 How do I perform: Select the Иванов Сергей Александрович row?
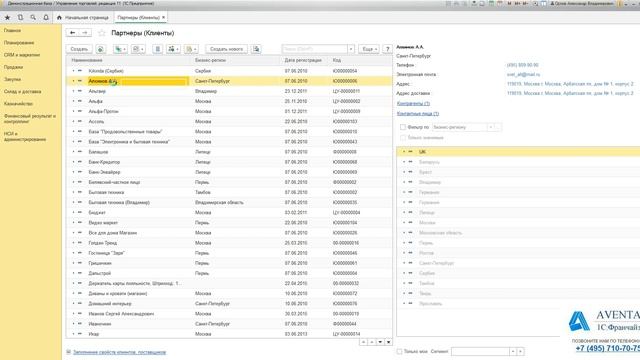coord(229,314)
